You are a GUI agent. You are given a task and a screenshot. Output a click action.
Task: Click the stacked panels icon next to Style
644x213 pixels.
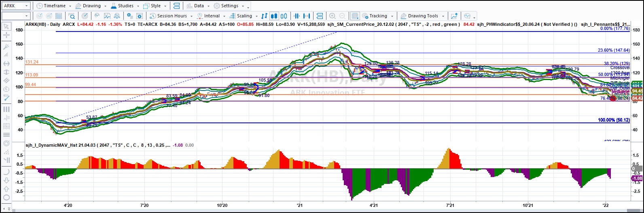177,6
